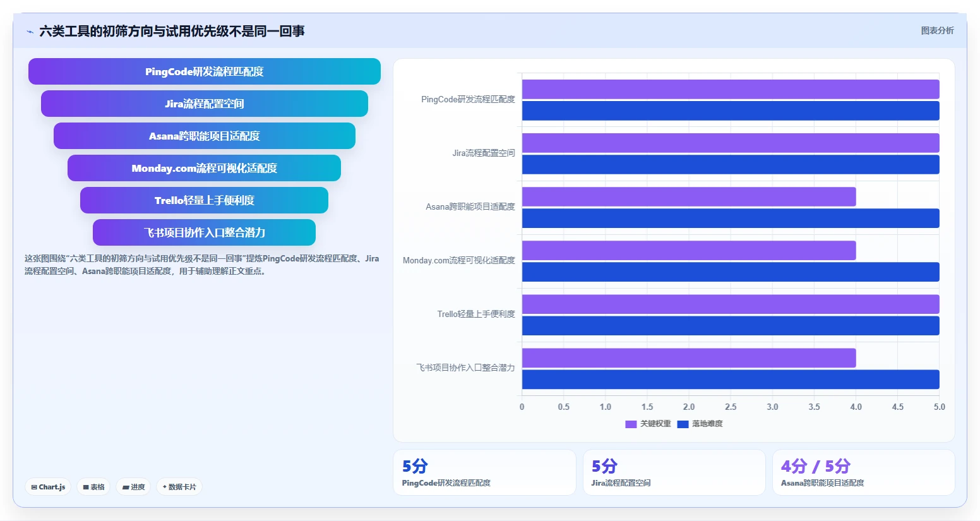The width and height of the screenshot is (980, 521).
Task: Click the blue icon before the header title
Action: 30,32
